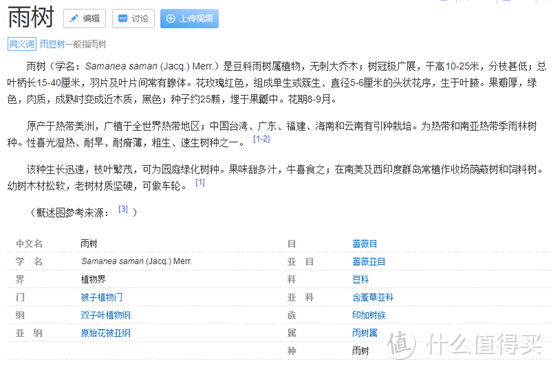This screenshot has width=553, height=370.
Task: Select scientific name in the 学名 row
Action: click(x=136, y=261)
